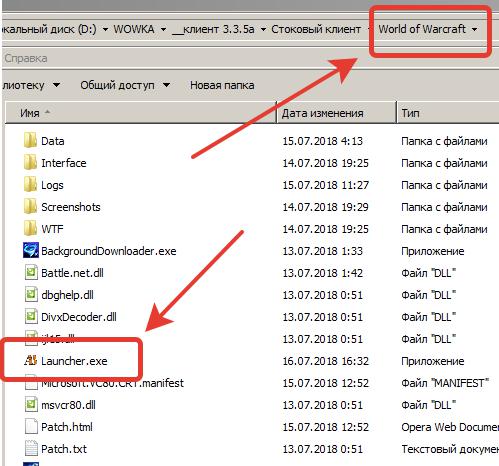The width and height of the screenshot is (499, 466).
Task: Select DivxDecoder.dll file name
Action: click(79, 317)
